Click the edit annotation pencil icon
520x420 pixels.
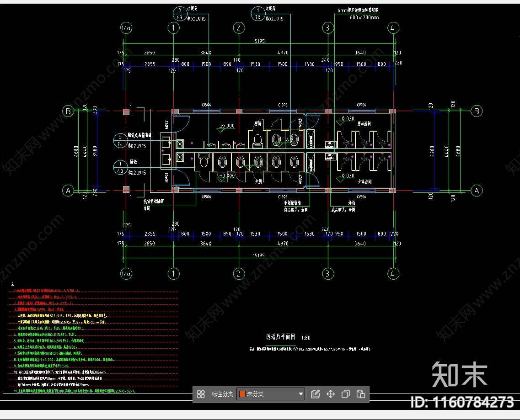pyautogui.click(x=316, y=394)
